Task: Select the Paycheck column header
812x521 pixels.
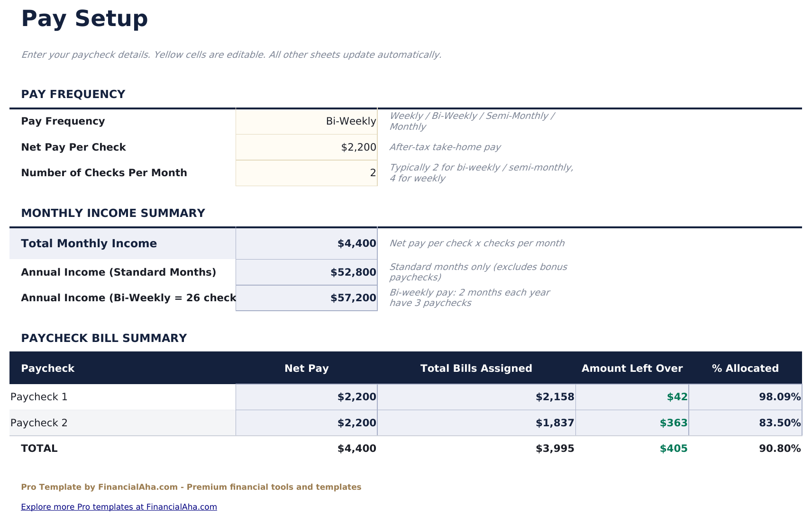Action: (47, 368)
